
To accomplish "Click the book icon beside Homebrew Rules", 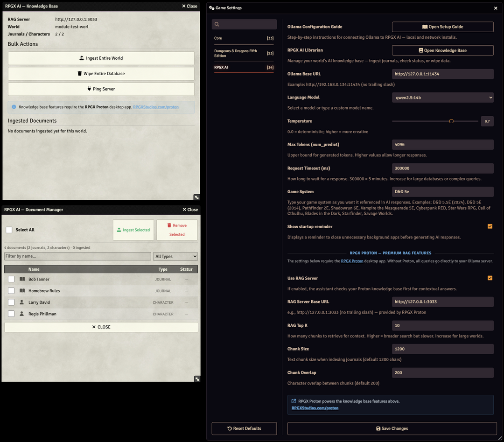I will 22,291.
